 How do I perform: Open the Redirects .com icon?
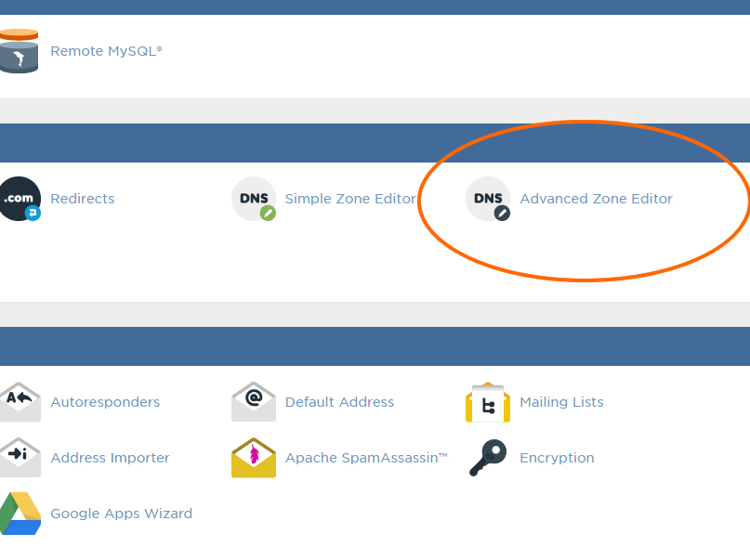20,199
